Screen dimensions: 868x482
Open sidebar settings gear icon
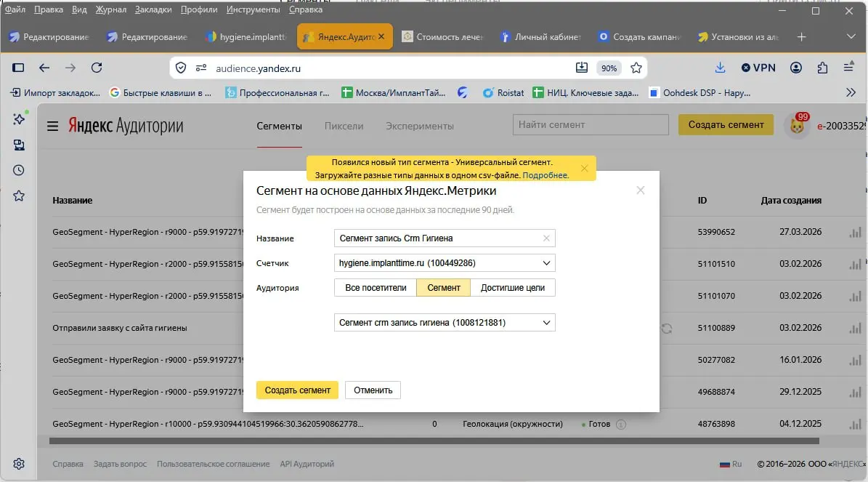19,464
